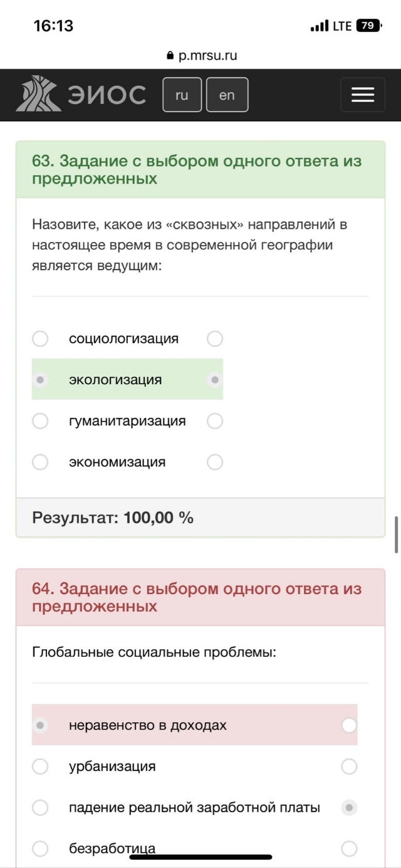Tap the cellular signal bars icon
The width and height of the screenshot is (401, 868).
320,26
